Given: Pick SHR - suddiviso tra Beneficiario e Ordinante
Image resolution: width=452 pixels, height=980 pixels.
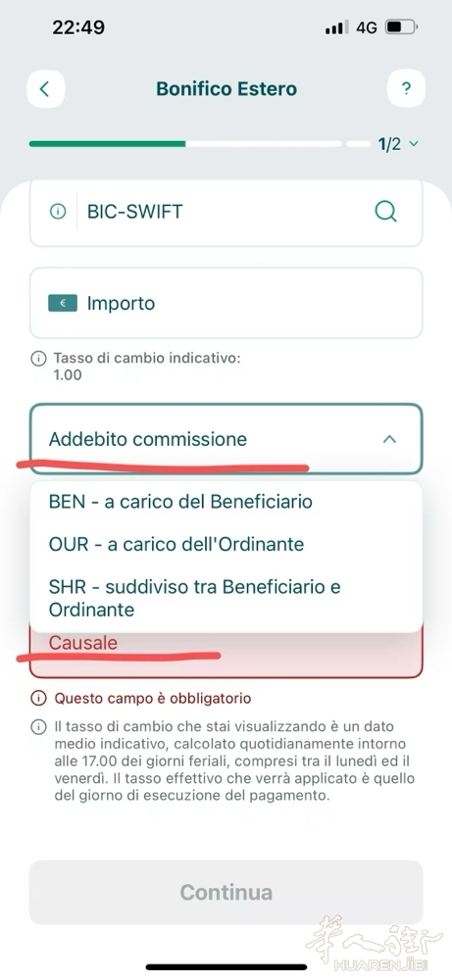Looking at the screenshot, I should point(195,598).
